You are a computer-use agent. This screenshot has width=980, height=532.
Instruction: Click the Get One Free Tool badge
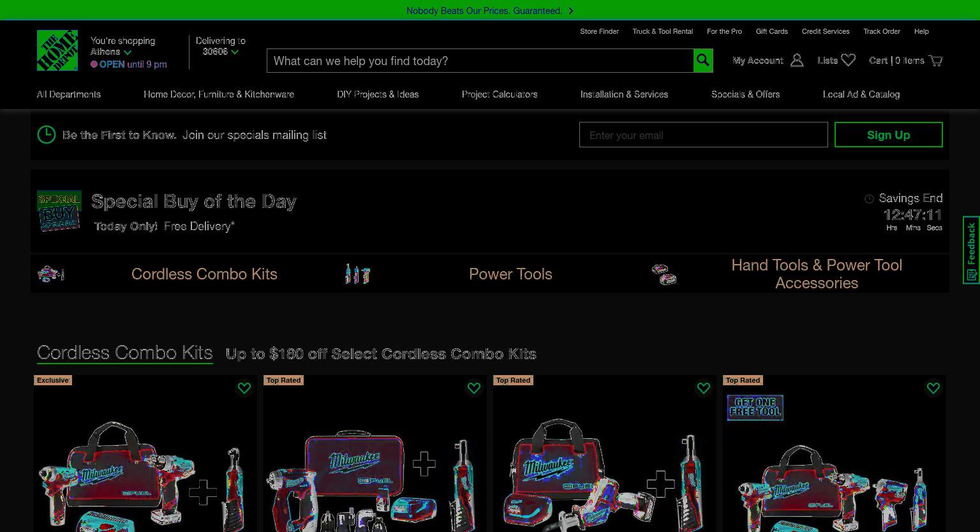[x=755, y=408]
